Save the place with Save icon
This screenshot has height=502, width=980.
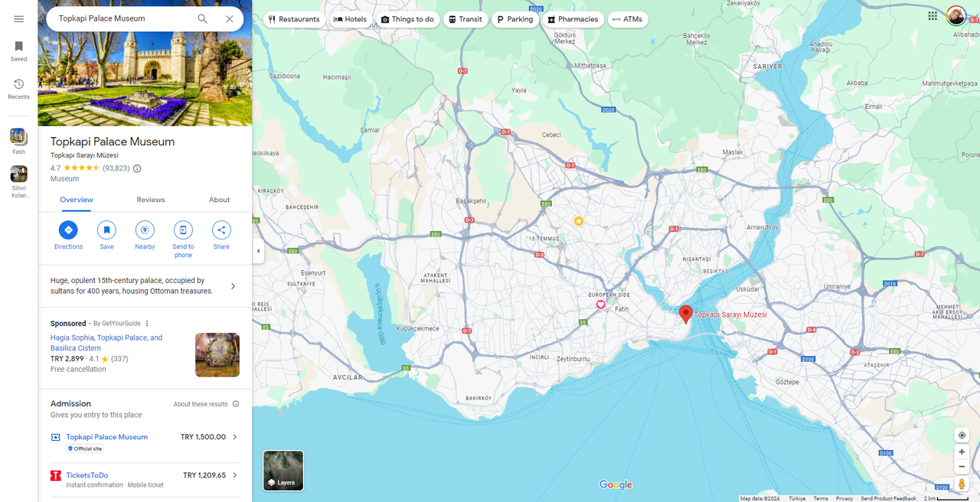(x=106, y=230)
